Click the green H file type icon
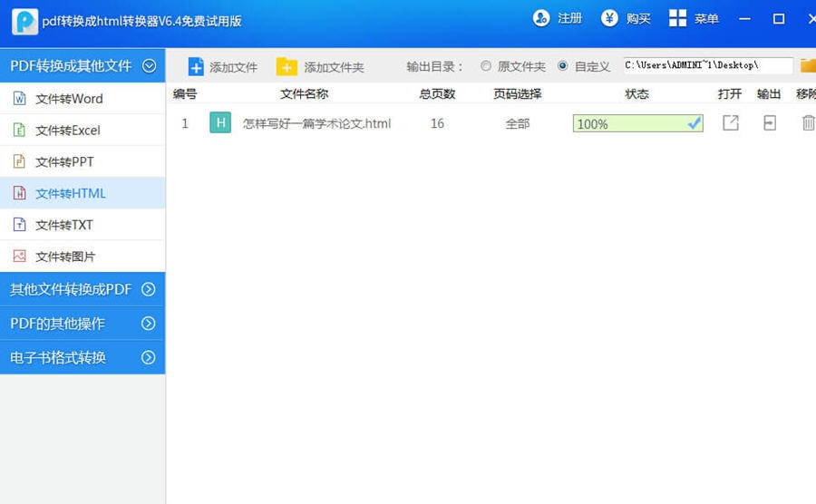816x504 pixels. tap(220, 122)
